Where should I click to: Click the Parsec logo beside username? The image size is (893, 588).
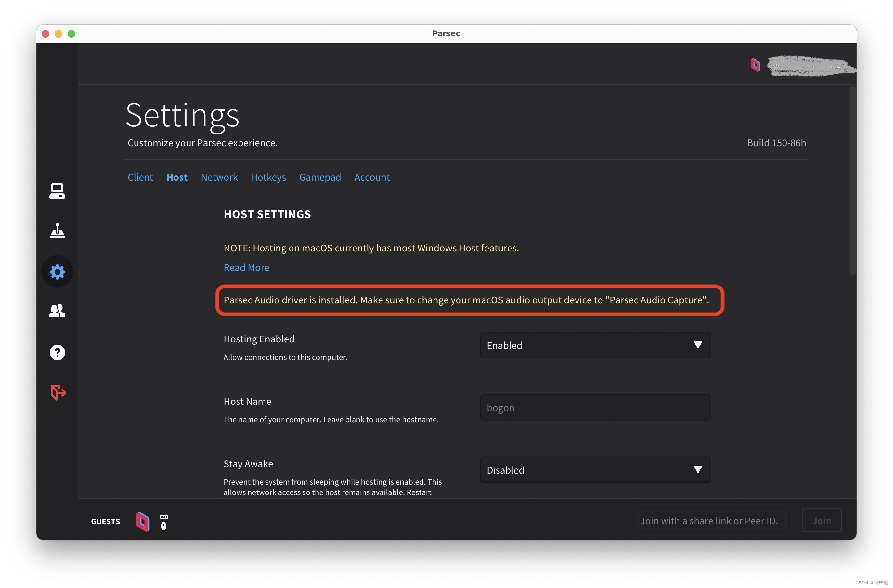[755, 65]
